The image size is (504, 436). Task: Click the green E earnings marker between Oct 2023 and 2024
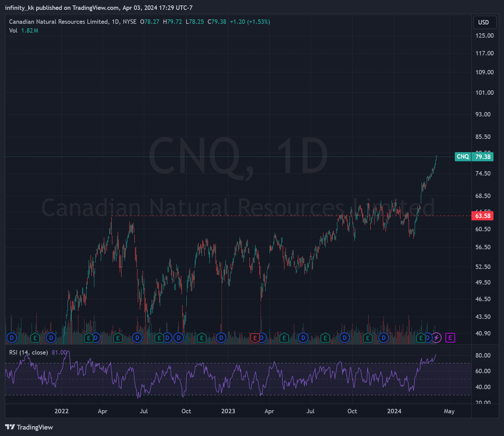pos(368,338)
